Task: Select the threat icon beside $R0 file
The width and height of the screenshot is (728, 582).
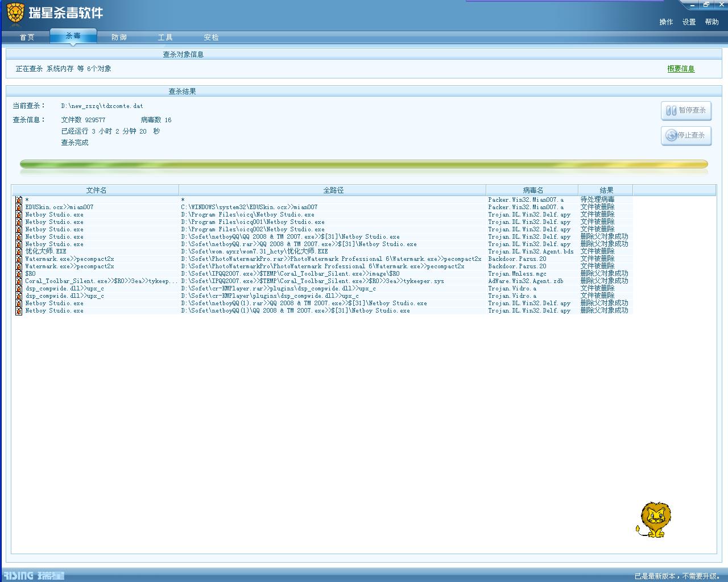Action: (19, 274)
